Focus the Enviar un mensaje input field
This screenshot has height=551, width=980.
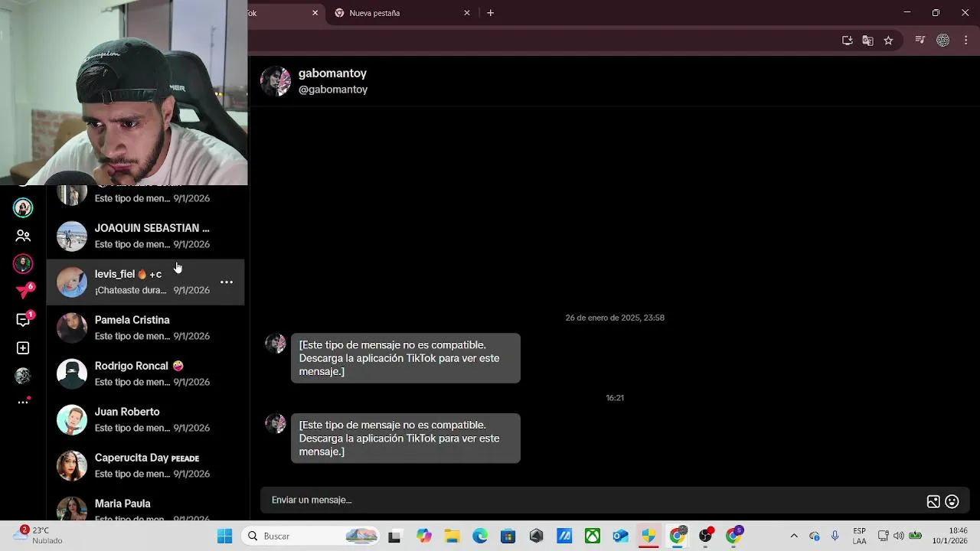click(593, 500)
